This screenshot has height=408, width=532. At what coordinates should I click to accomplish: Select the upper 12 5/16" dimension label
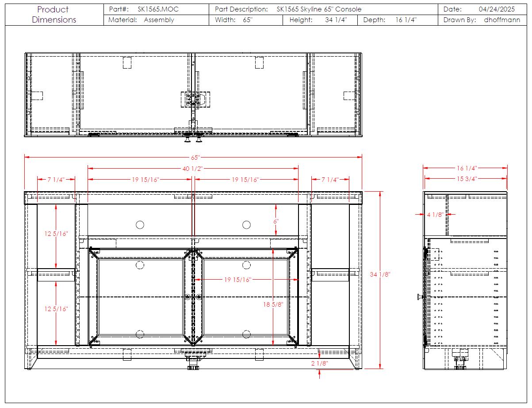tap(56, 234)
